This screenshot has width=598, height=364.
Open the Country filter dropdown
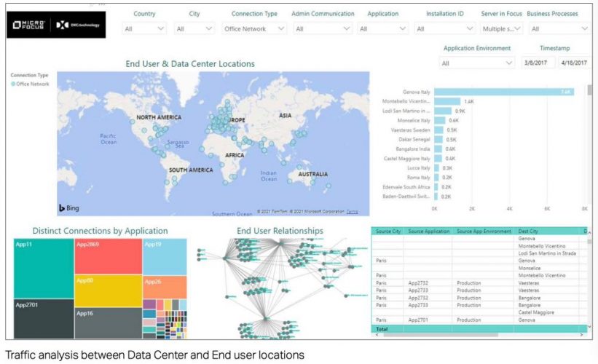click(144, 28)
